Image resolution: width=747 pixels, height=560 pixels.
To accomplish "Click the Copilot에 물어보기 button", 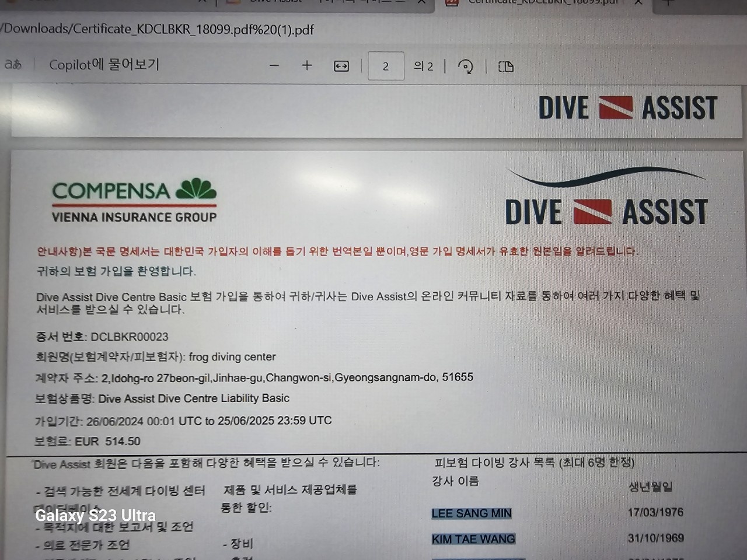I will point(104,65).
